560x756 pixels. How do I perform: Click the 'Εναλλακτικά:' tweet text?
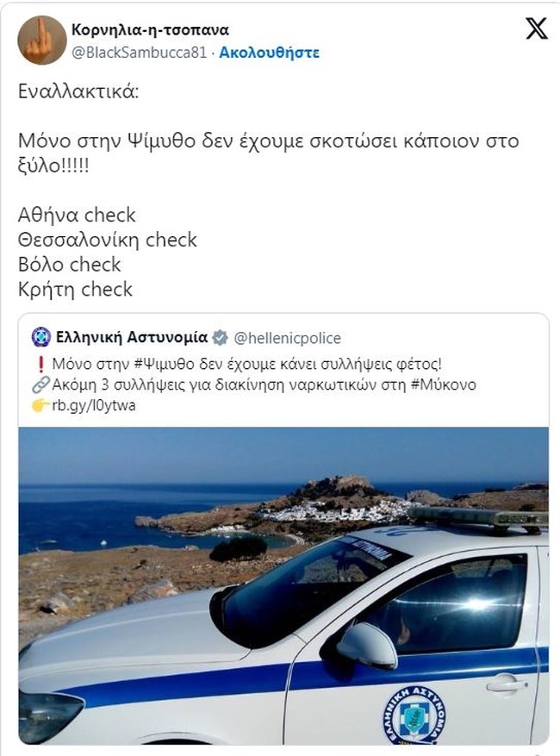tap(78, 91)
